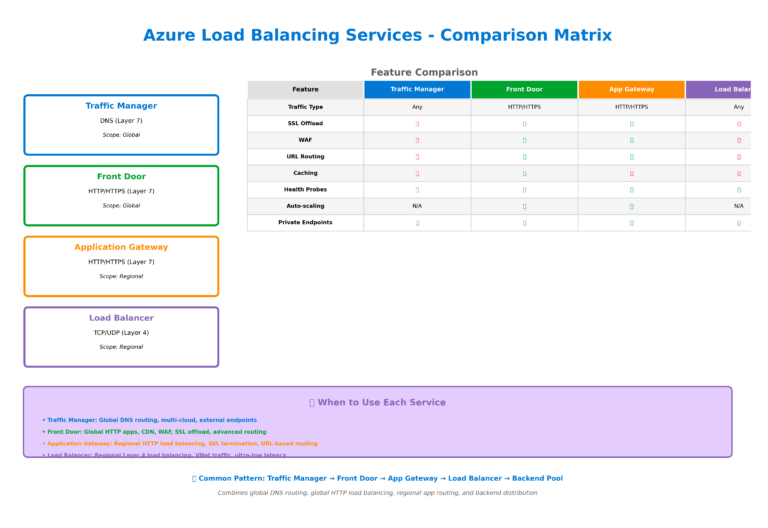The width and height of the screenshot is (768, 528).
Task: Select the orange App Gateway column header
Action: 631,90
